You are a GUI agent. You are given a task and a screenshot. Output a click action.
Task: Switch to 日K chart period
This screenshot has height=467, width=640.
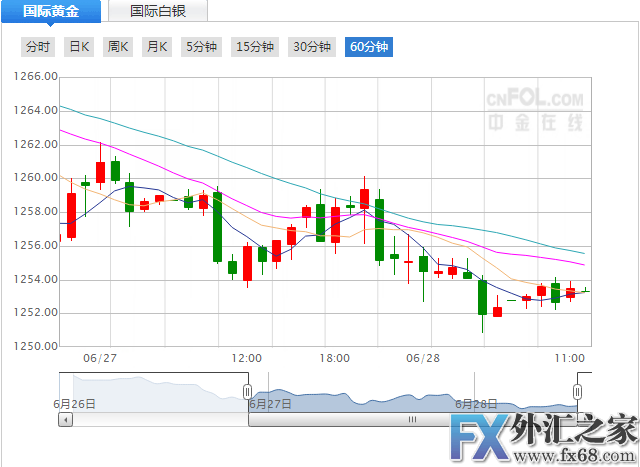click(78, 47)
